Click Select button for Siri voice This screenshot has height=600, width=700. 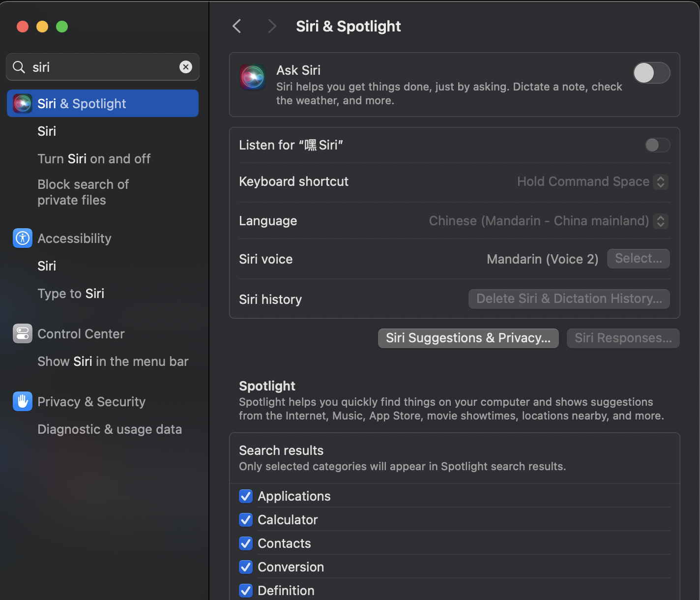(x=638, y=259)
